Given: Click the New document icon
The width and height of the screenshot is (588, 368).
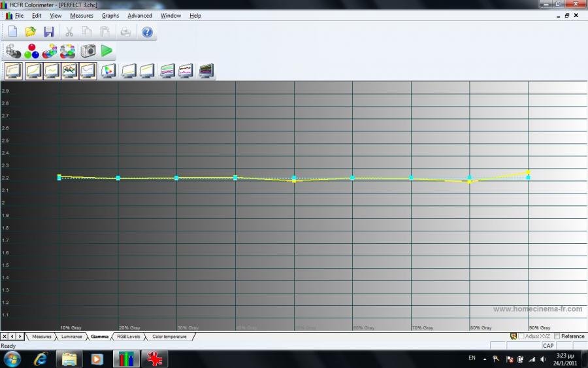Looking at the screenshot, I should pos(12,31).
